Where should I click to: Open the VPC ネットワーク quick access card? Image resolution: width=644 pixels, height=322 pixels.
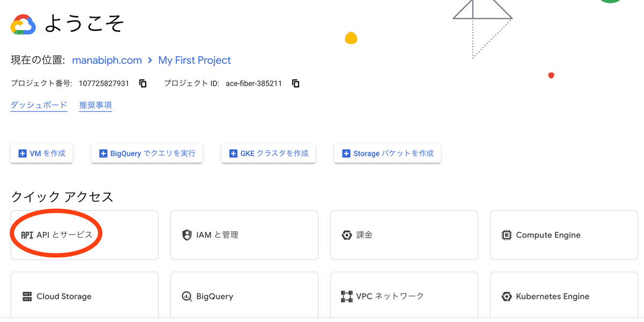[404, 295]
